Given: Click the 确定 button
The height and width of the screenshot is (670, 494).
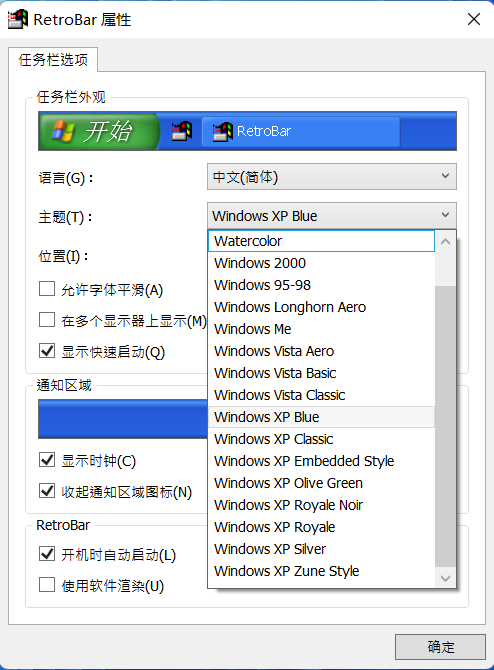Looking at the screenshot, I should point(440,647).
